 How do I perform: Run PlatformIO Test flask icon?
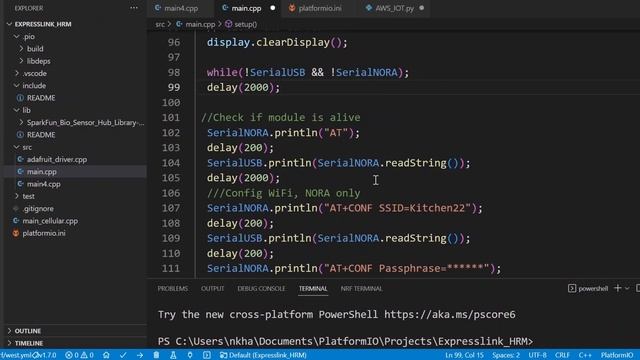coord(173,355)
